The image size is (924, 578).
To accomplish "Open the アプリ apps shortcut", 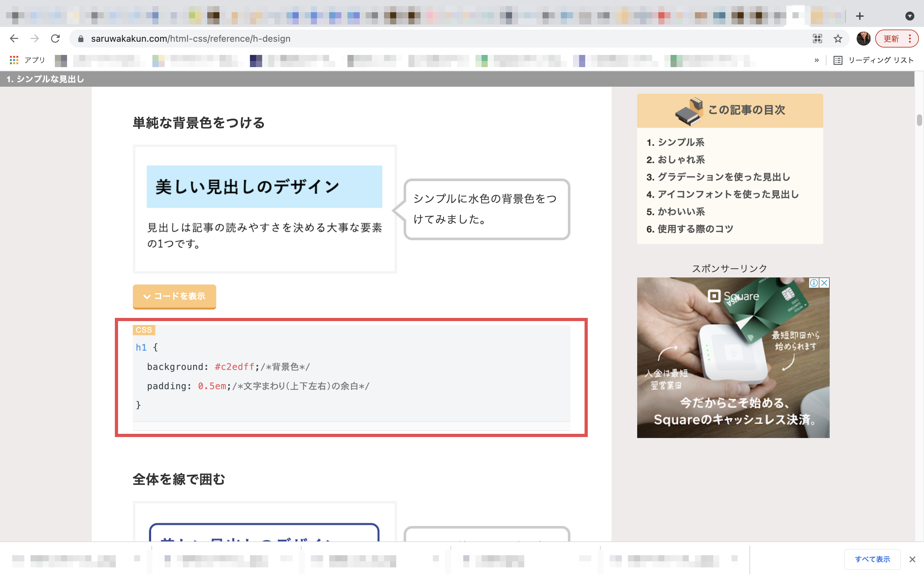I will (27, 60).
